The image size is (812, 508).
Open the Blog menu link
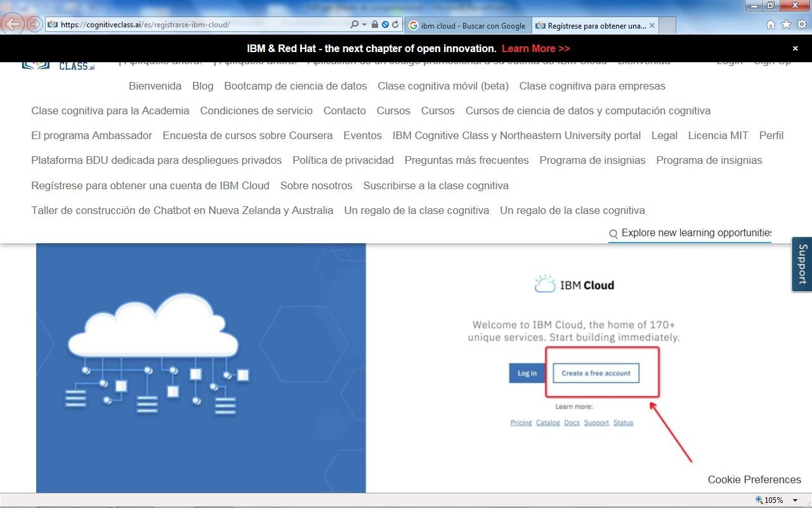pos(203,86)
